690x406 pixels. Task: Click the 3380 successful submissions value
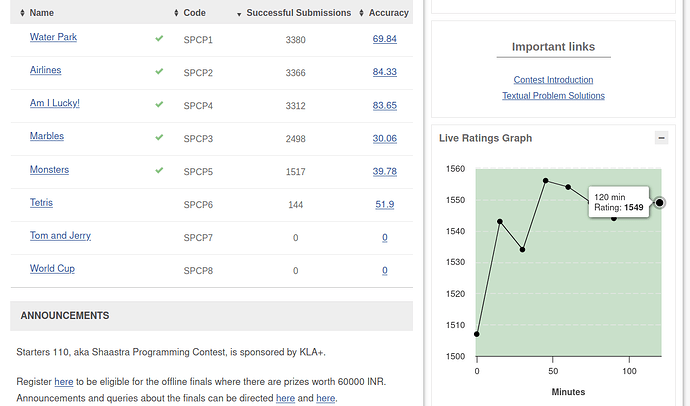(x=295, y=40)
